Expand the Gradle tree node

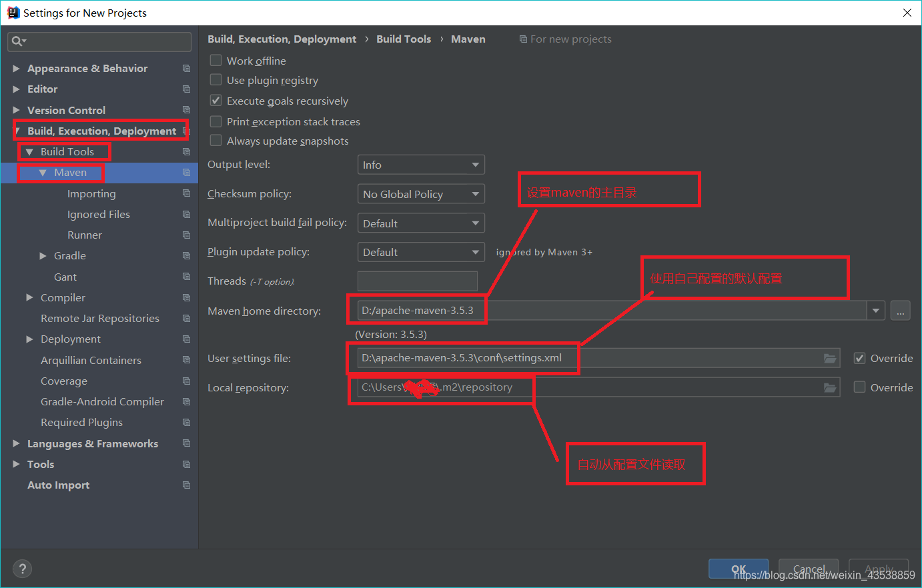[x=43, y=256]
